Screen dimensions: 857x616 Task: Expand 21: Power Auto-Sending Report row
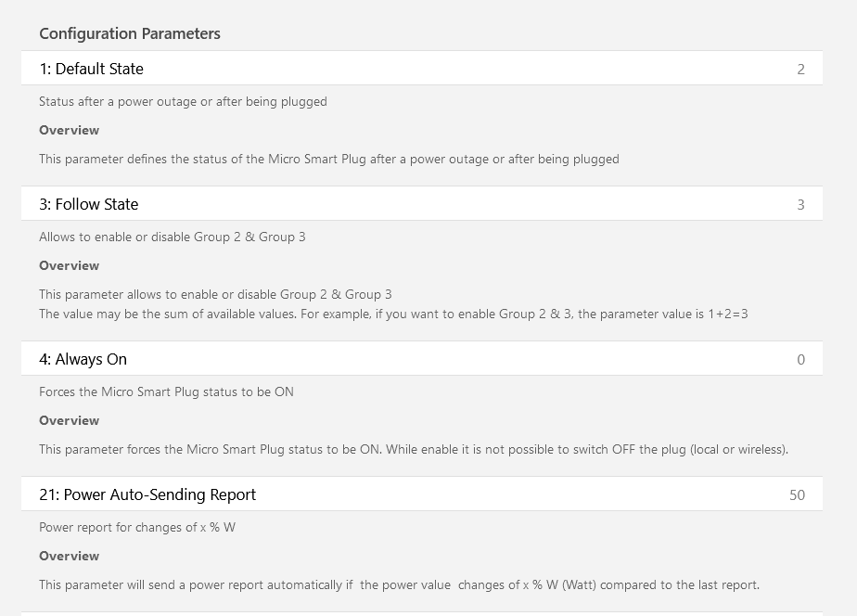pyautogui.click(x=421, y=494)
